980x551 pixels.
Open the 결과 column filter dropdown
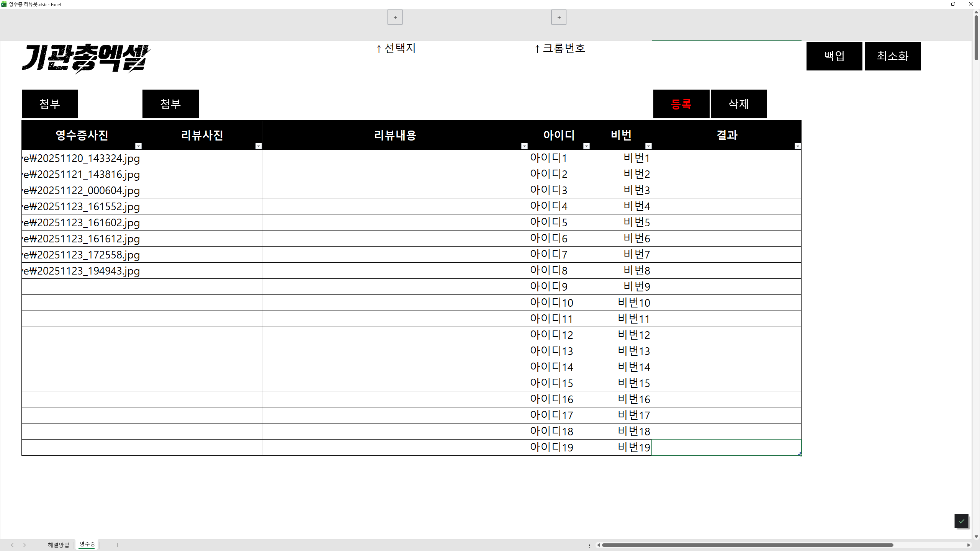[798, 146]
